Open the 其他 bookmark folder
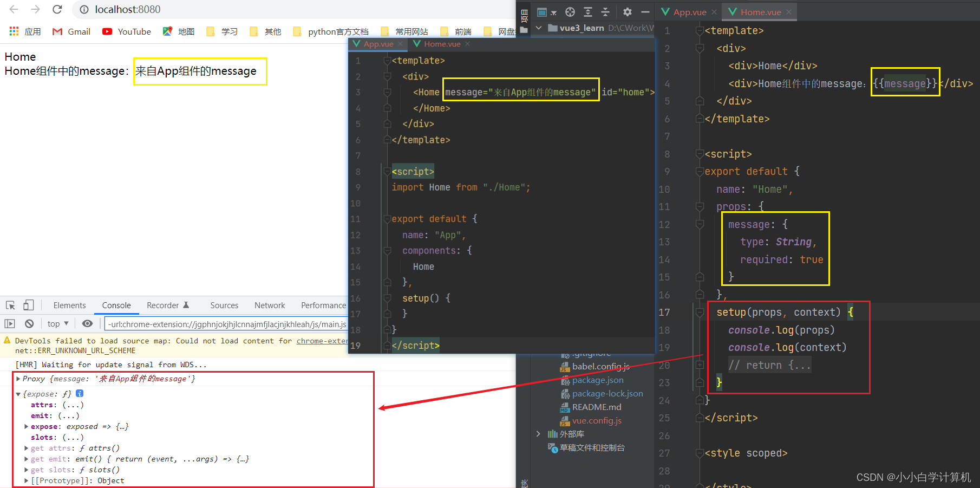Viewport: 980px width, 488px height. [265, 31]
